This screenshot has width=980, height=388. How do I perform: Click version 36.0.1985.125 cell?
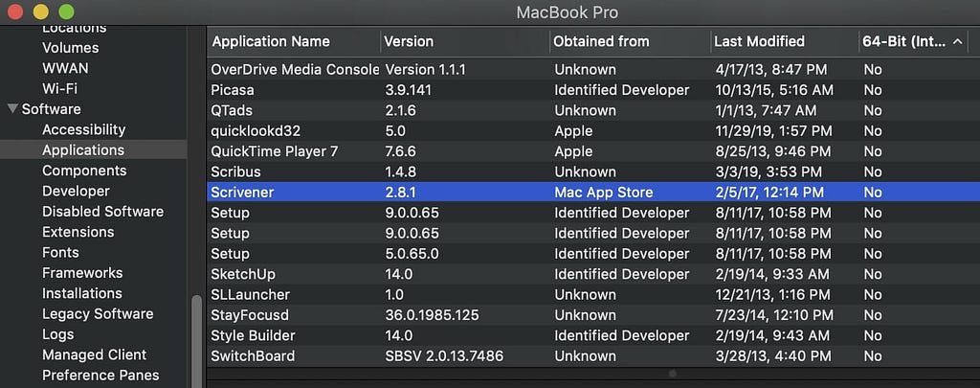(x=432, y=315)
